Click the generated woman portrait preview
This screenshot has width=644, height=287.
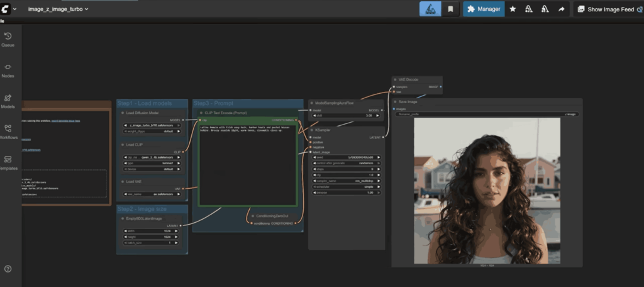[487, 191]
